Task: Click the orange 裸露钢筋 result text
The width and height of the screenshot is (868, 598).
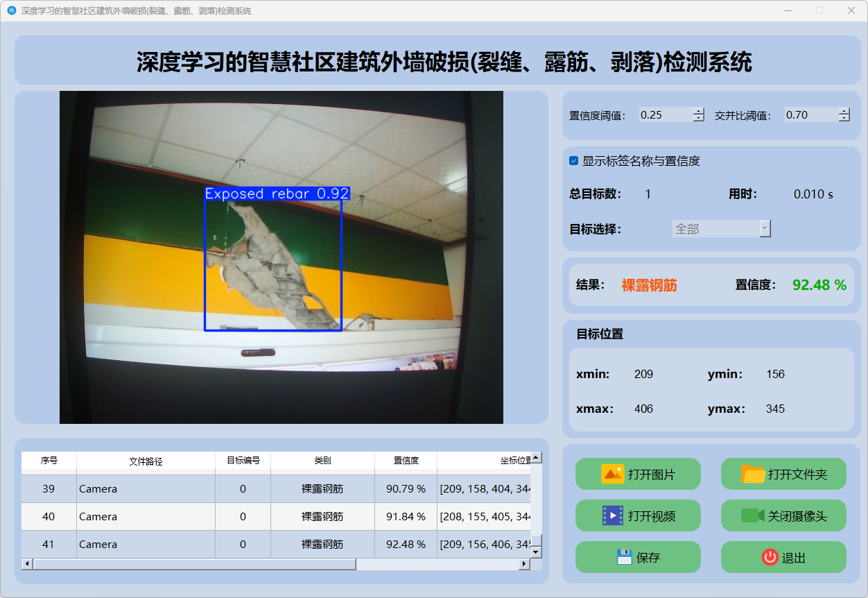Action: tap(650, 285)
